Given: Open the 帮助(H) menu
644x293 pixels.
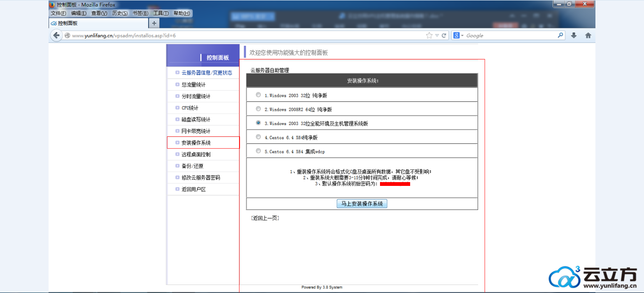Looking at the screenshot, I should (182, 13).
